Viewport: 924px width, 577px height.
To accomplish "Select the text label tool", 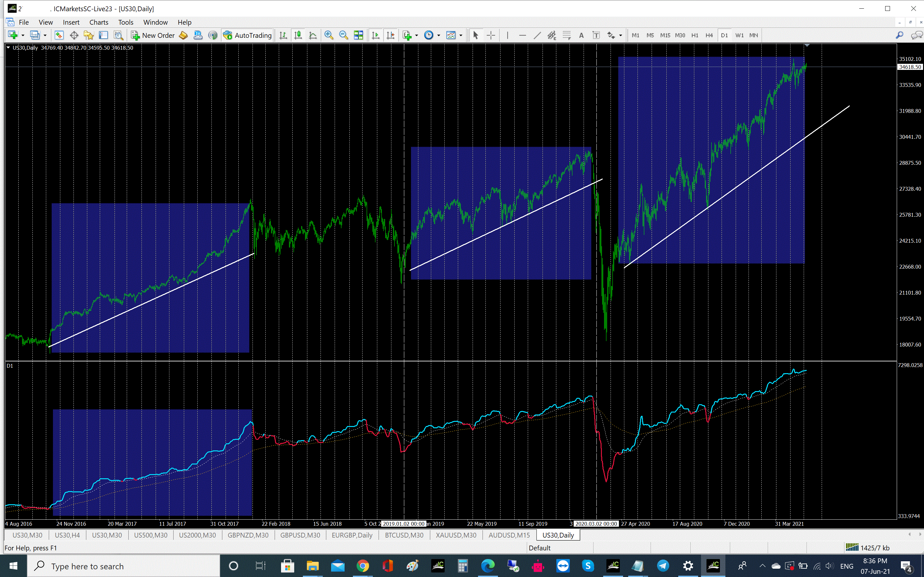I will [596, 35].
